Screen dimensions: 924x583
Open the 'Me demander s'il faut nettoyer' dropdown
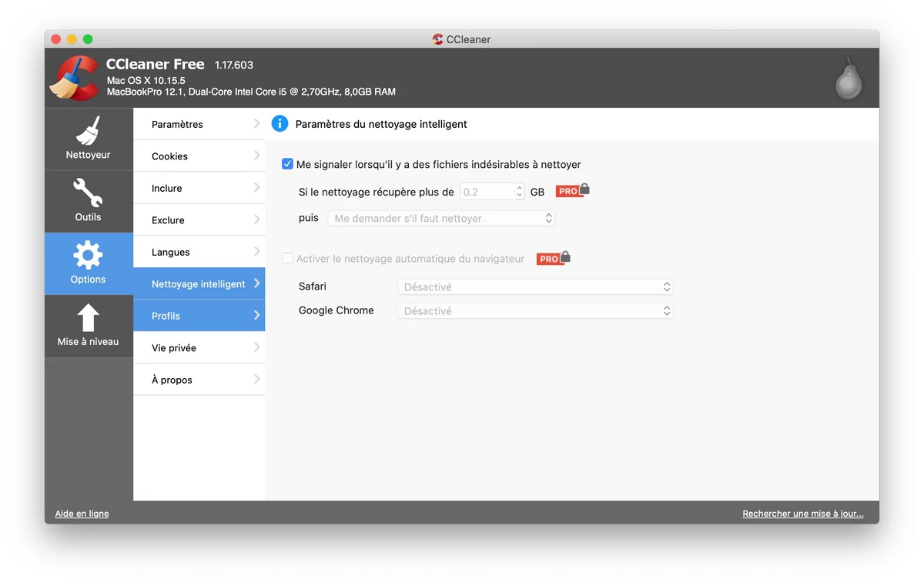[441, 218]
